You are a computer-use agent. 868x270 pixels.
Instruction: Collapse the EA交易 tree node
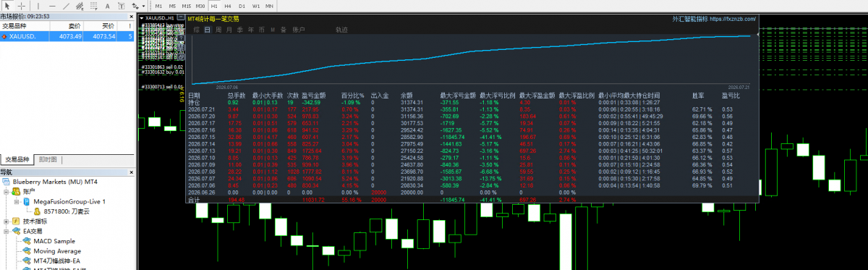(x=7, y=232)
